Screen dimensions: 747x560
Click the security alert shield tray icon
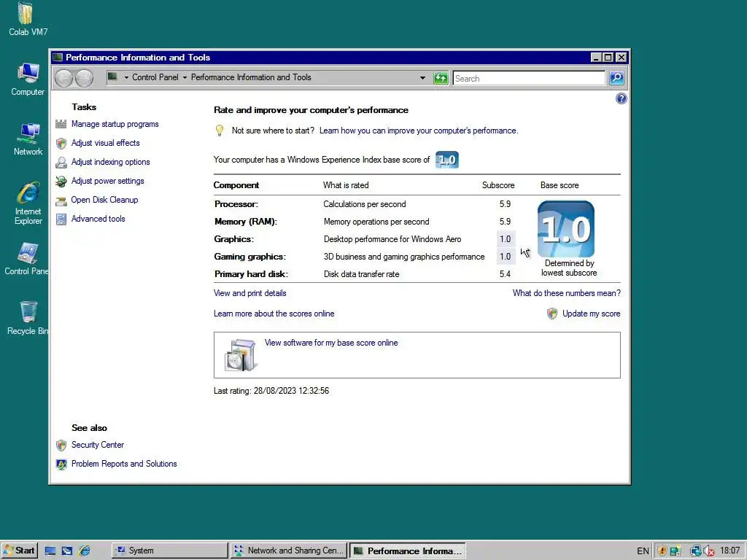(x=662, y=551)
